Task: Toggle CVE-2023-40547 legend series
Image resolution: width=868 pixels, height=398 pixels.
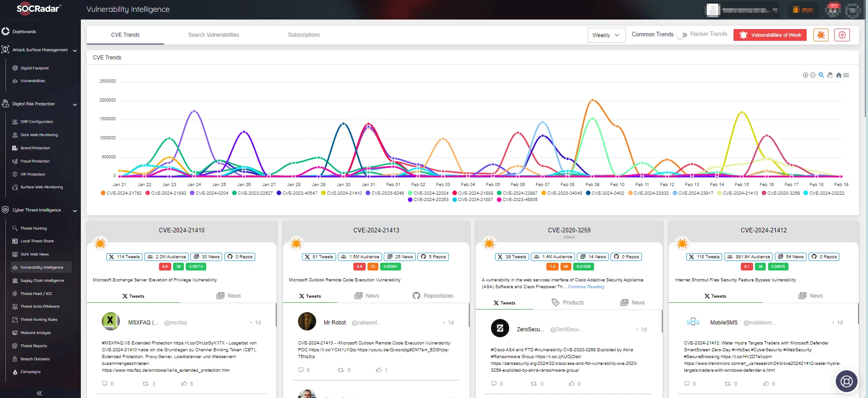Action: tap(297, 193)
